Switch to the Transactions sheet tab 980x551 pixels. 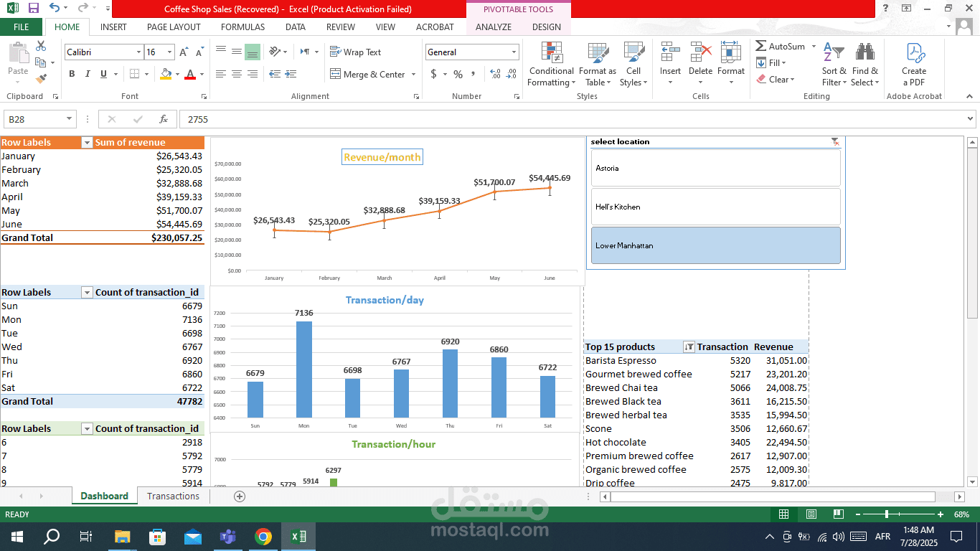pyautogui.click(x=173, y=496)
